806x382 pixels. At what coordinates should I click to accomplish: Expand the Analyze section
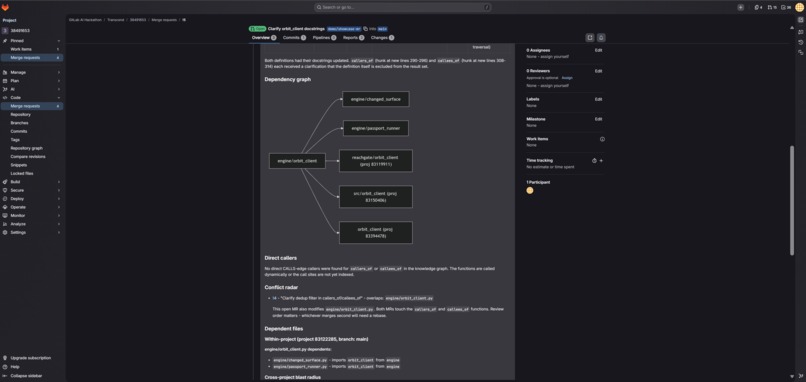tap(59, 224)
